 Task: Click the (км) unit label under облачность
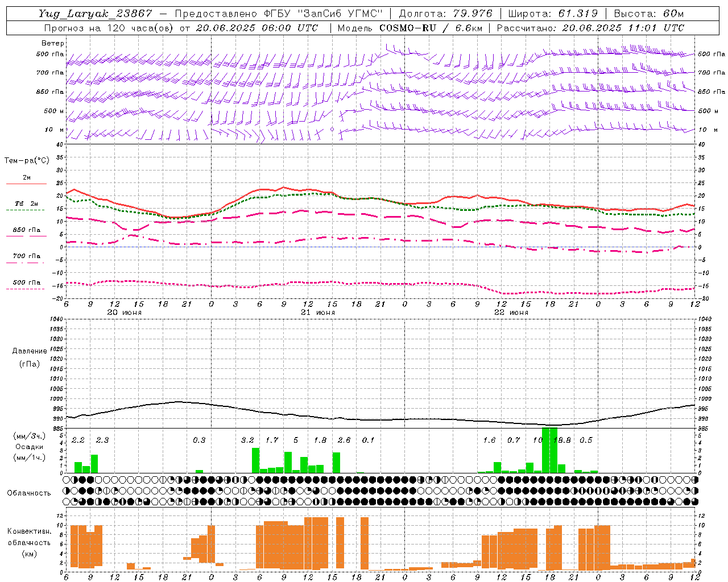pyautogui.click(x=30, y=553)
